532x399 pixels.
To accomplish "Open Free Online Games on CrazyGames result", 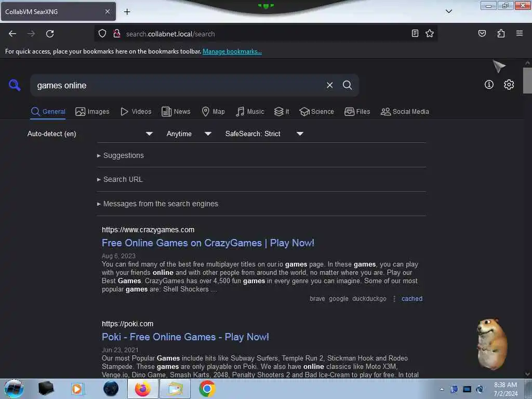I will 208,243.
